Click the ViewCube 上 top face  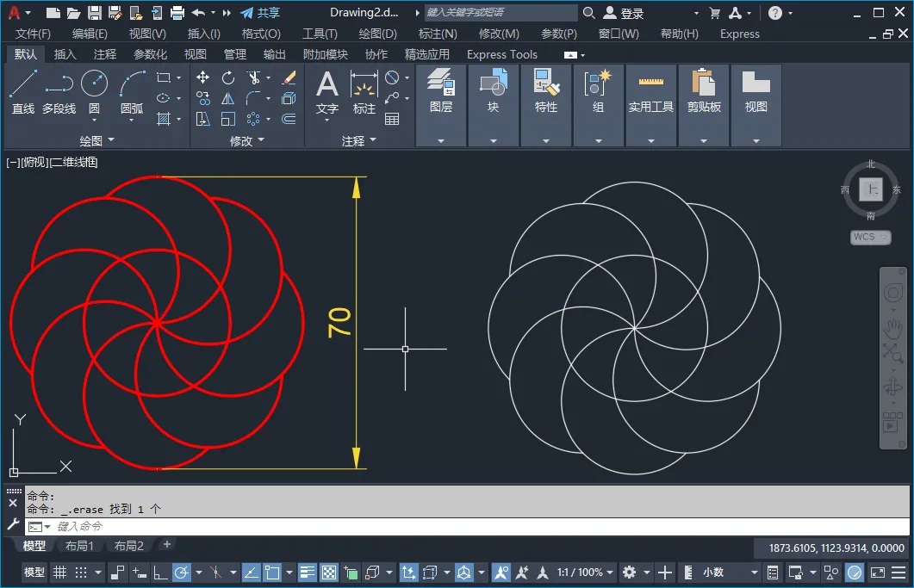pyautogui.click(x=871, y=189)
